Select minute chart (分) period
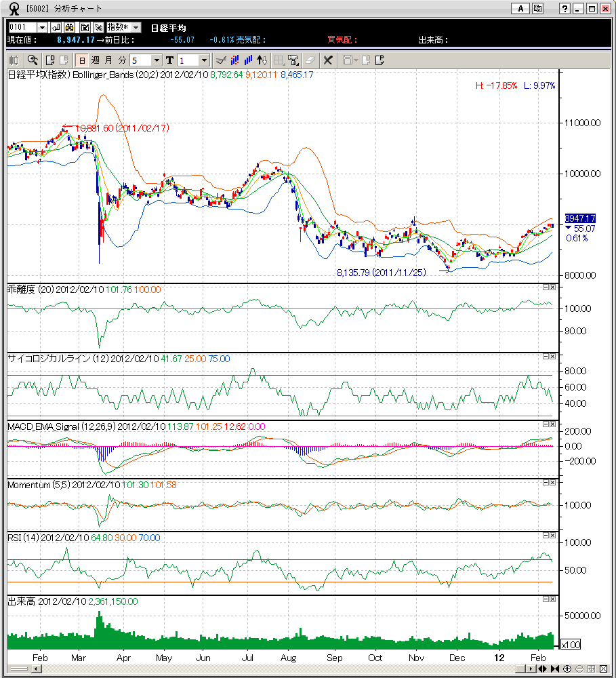 (x=122, y=60)
